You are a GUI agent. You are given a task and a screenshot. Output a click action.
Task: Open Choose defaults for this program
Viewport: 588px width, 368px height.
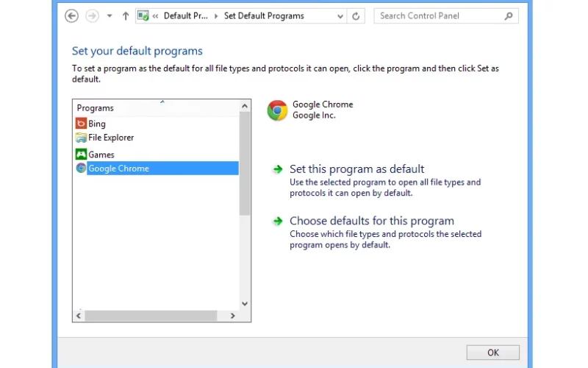372,221
